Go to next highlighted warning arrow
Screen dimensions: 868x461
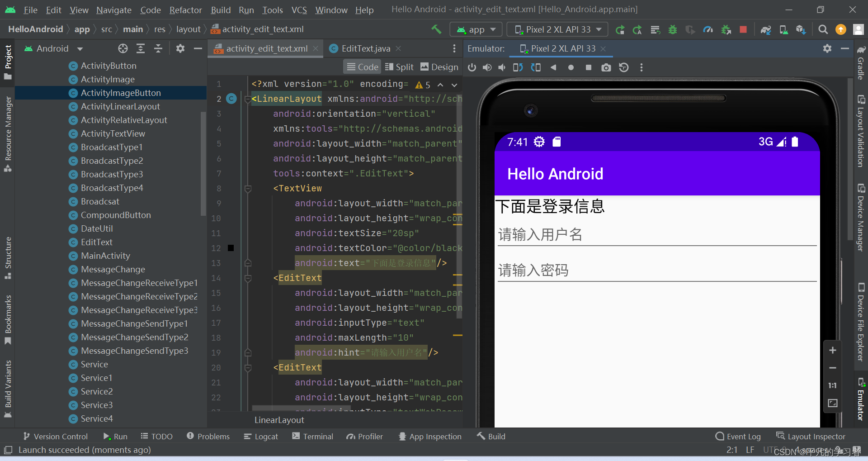pyautogui.click(x=454, y=85)
